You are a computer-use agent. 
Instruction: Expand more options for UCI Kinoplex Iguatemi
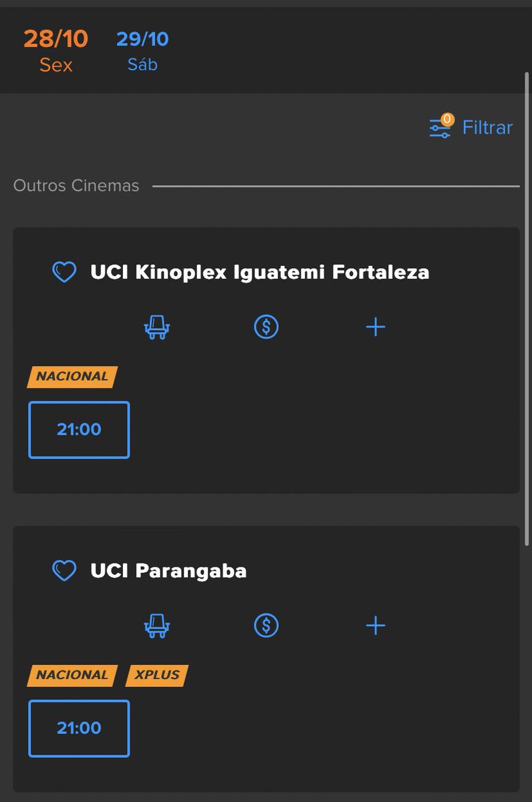(x=376, y=327)
